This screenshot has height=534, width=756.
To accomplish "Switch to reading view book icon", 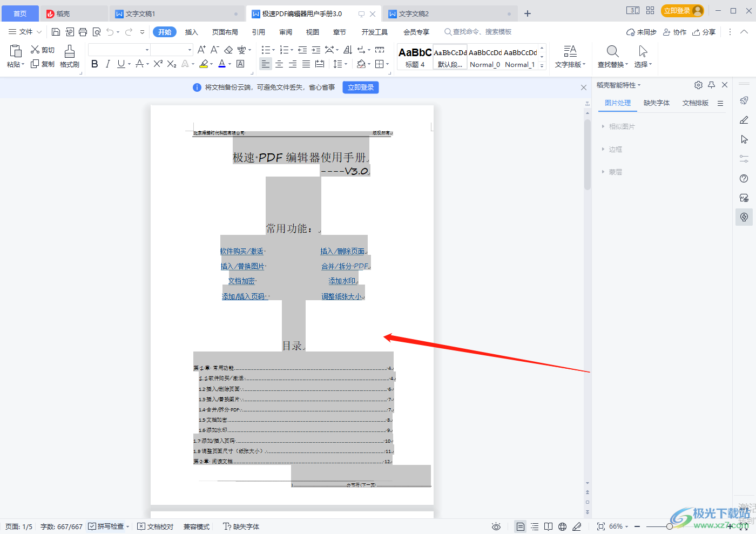I will coord(548,526).
